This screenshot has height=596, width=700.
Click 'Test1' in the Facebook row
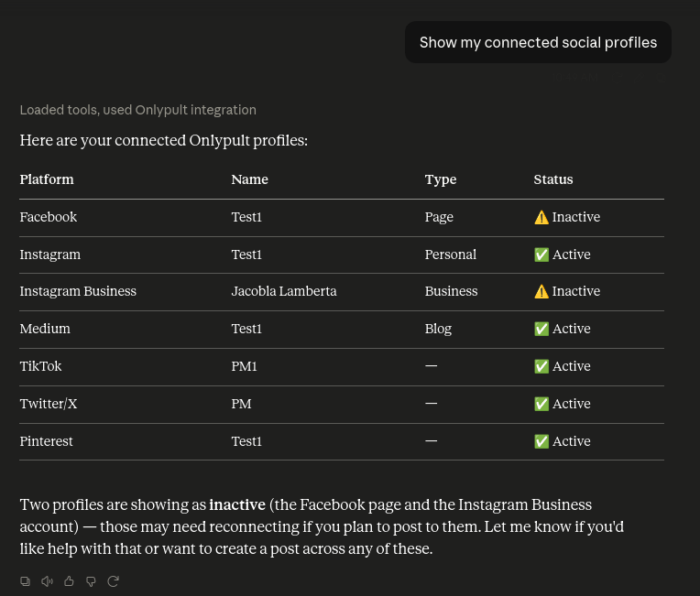(x=246, y=217)
